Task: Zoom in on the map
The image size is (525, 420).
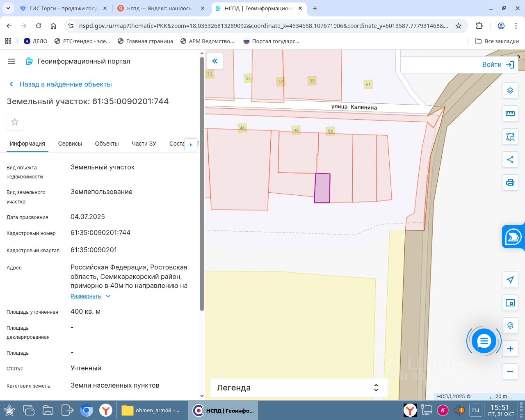Action: click(x=510, y=349)
